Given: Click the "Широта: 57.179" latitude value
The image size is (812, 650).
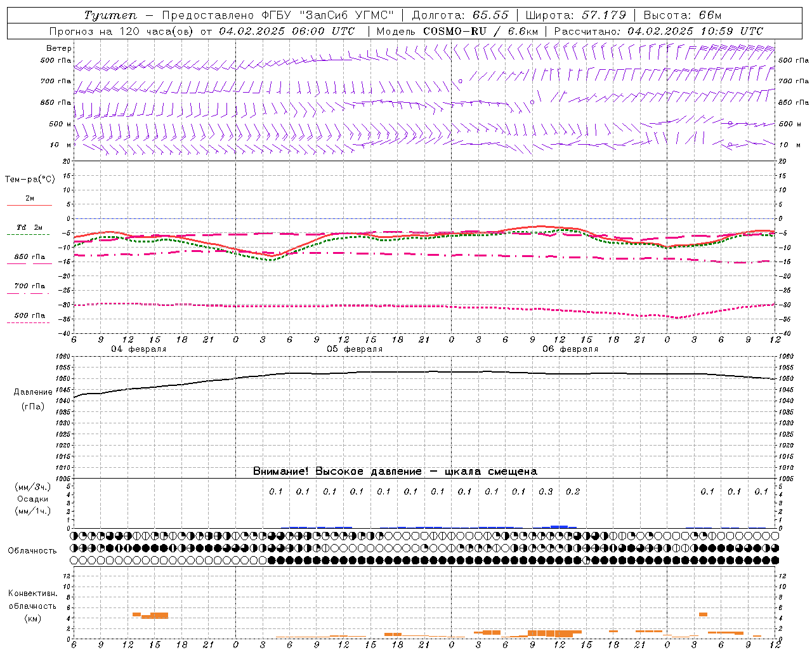Looking at the screenshot, I should [x=576, y=15].
